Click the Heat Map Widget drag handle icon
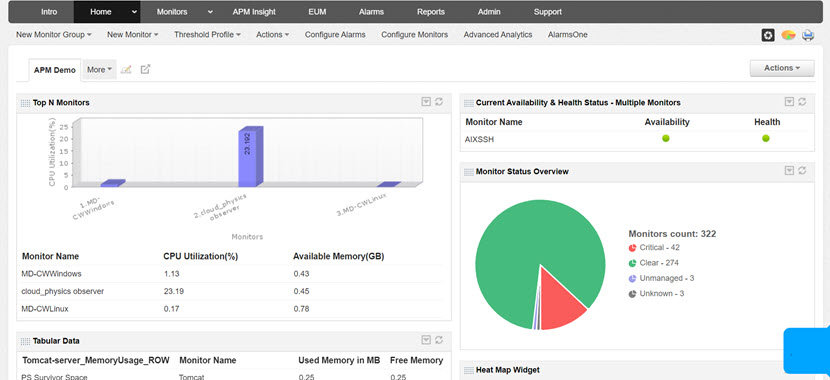The width and height of the screenshot is (830, 380). pyautogui.click(x=468, y=370)
